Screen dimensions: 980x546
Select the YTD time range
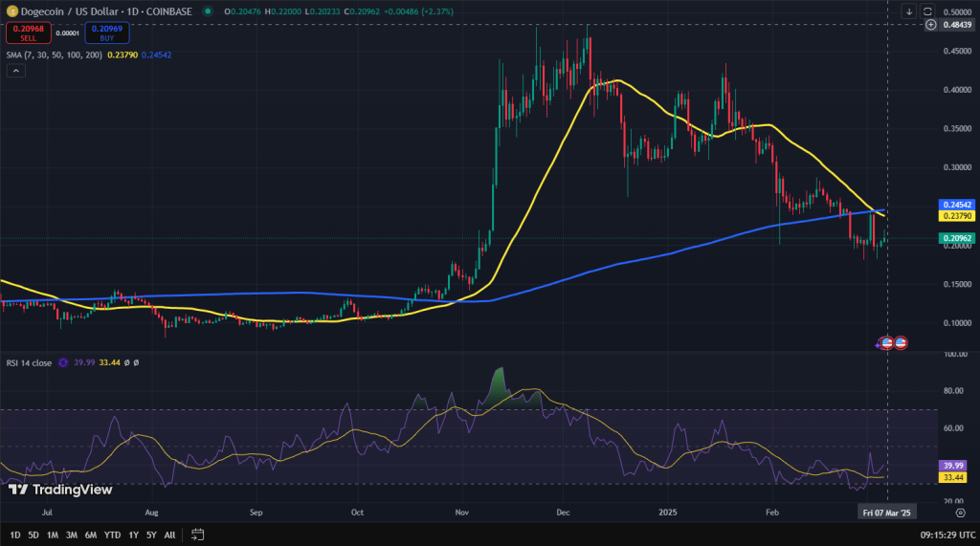[x=112, y=535]
